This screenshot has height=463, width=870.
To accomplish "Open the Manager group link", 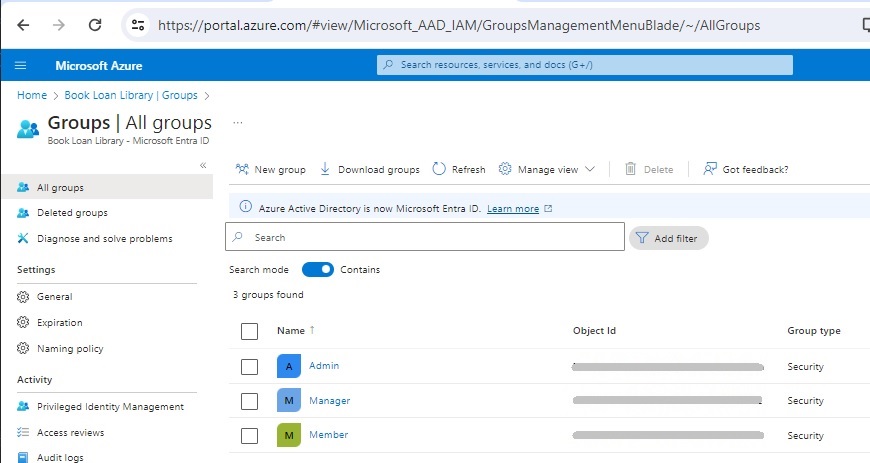I will coord(330,400).
